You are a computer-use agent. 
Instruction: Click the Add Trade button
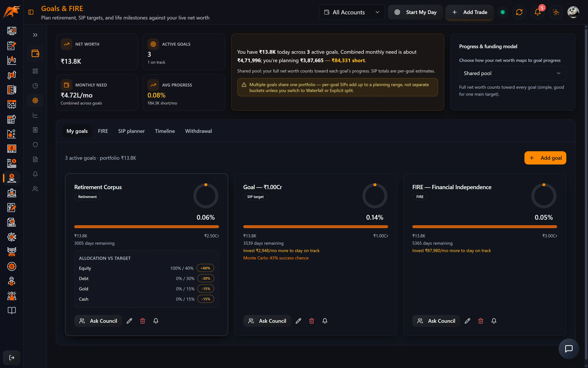click(469, 12)
